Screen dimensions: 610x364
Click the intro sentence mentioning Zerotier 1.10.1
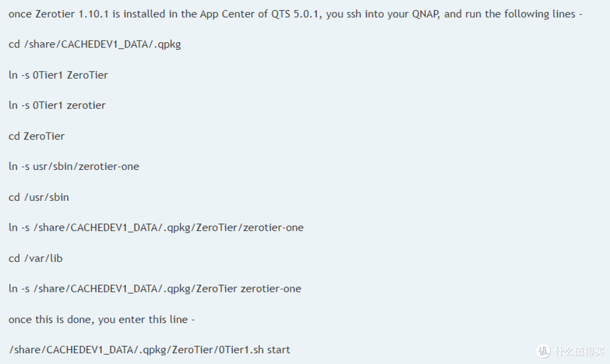pos(295,14)
